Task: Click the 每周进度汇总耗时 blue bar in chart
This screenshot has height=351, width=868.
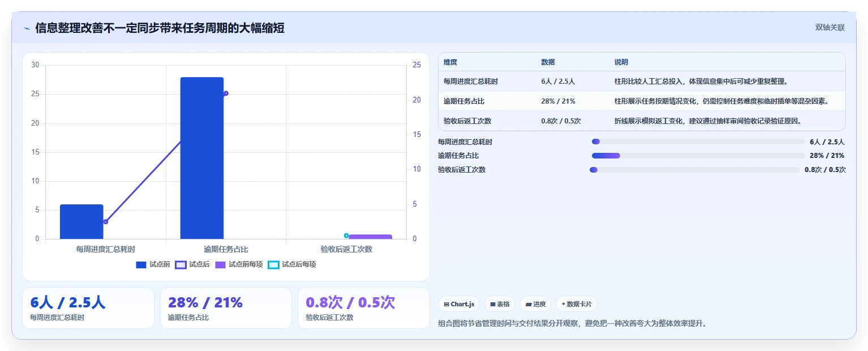Action: 81,221
